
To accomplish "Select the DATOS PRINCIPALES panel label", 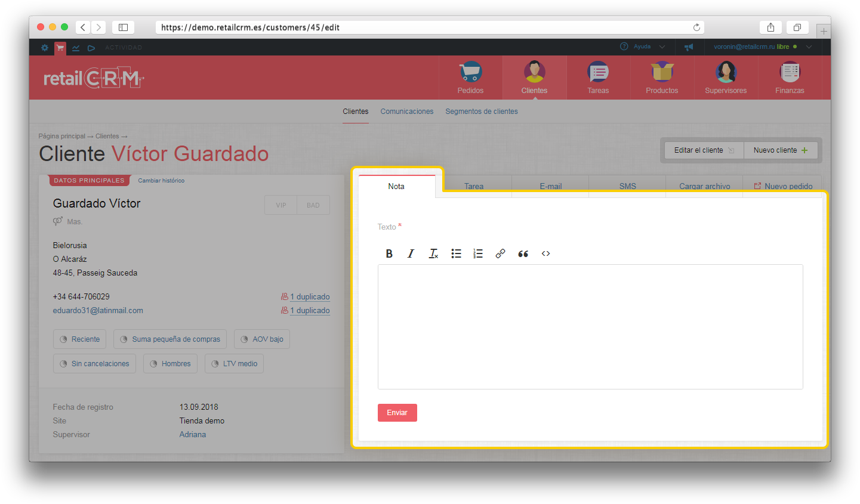I will [90, 181].
